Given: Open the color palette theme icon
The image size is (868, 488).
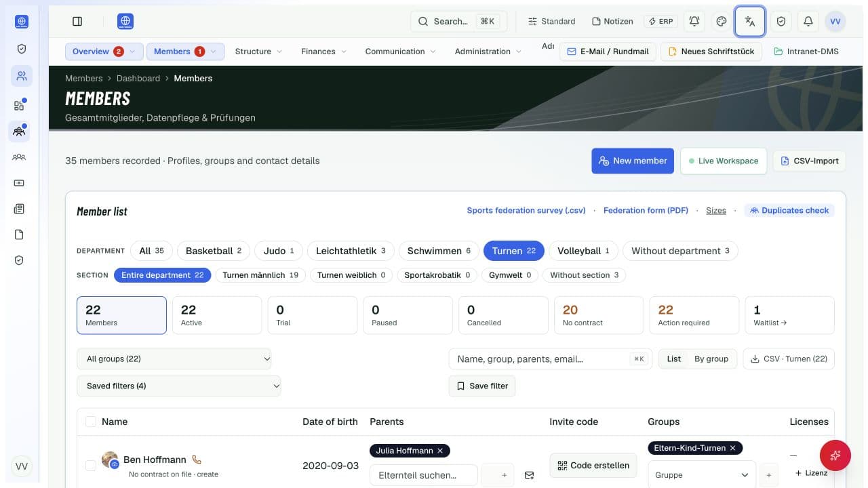Looking at the screenshot, I should (x=722, y=22).
